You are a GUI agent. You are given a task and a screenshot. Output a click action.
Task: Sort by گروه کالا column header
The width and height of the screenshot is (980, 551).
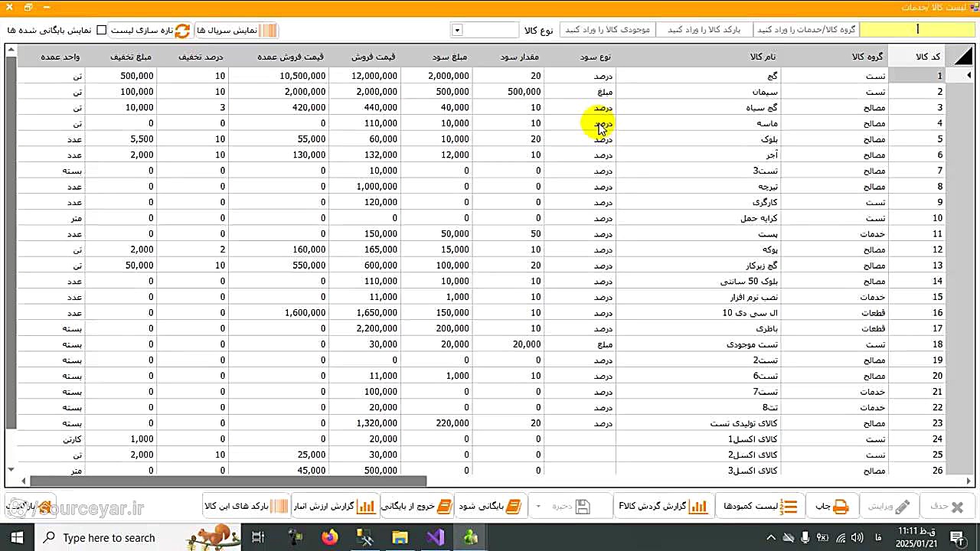(x=834, y=57)
